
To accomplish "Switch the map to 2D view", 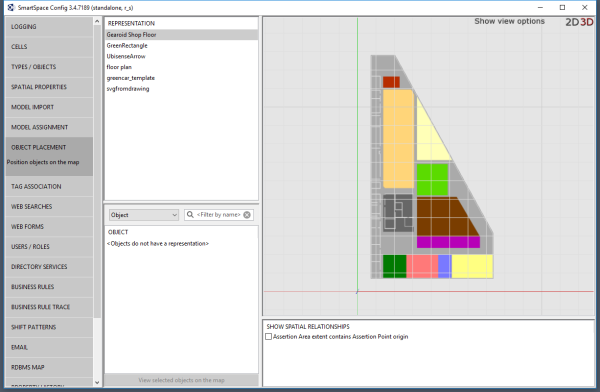I will [572, 22].
